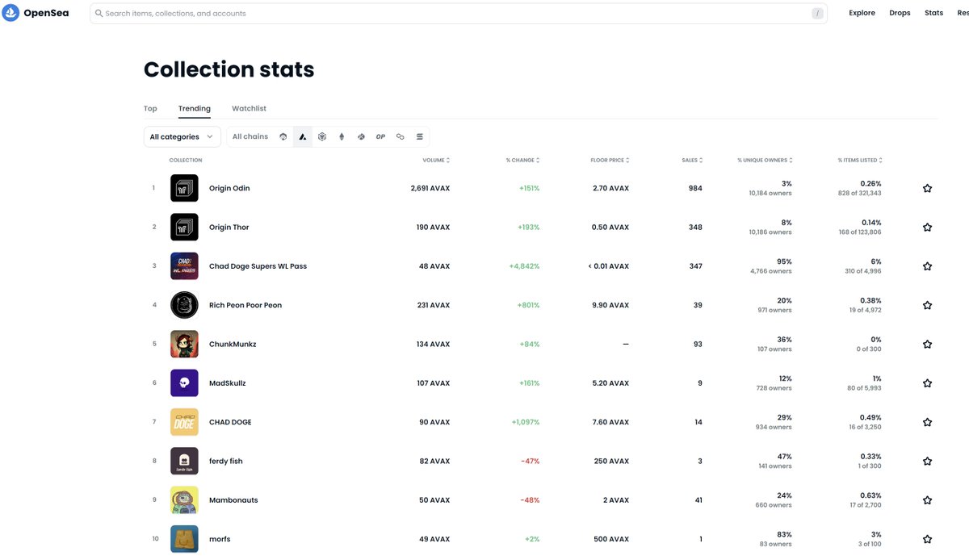Select the Avalanche chain filter icon

tap(303, 137)
